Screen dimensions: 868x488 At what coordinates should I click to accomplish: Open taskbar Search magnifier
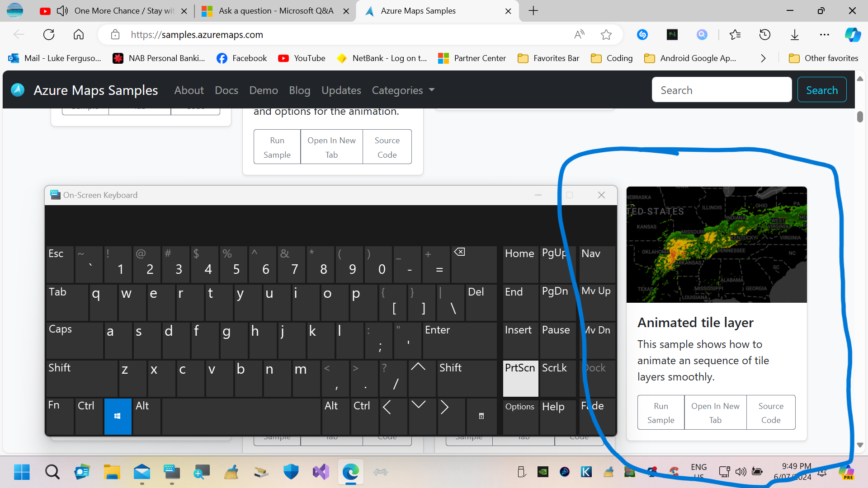tap(52, 472)
